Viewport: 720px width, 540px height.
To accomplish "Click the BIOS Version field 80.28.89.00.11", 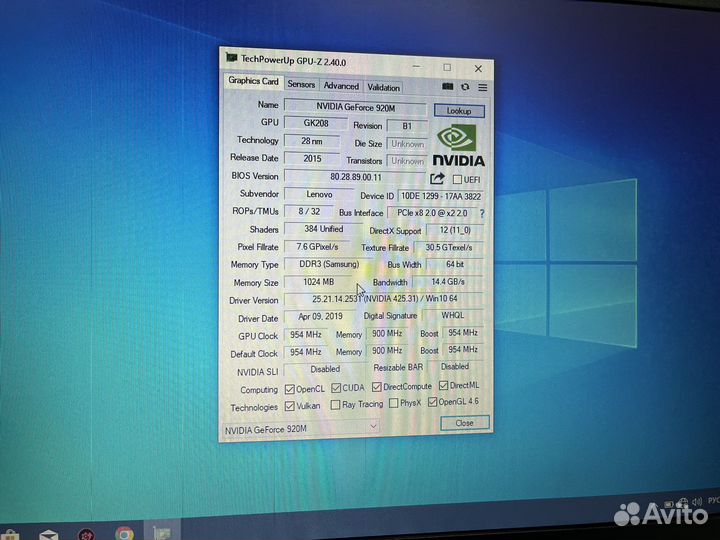I will 356,177.
